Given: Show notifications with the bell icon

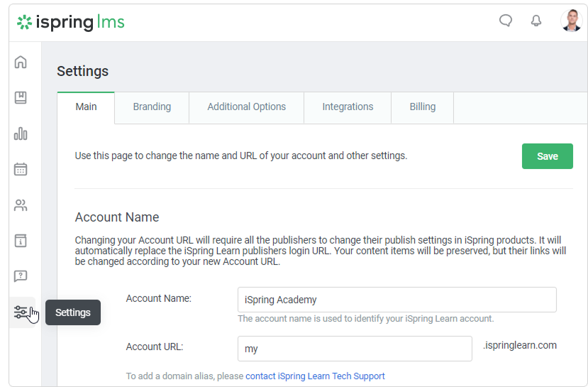Looking at the screenshot, I should click(x=536, y=21).
